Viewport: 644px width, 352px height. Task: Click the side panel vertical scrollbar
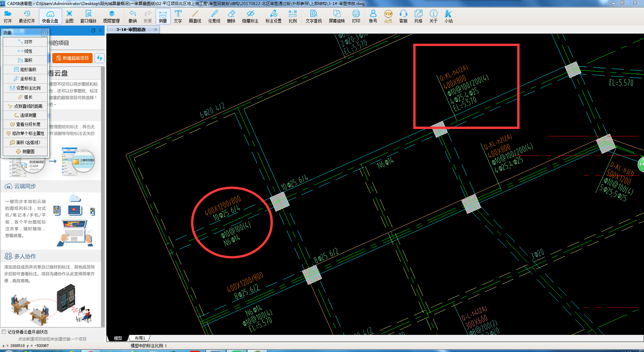[103, 196]
